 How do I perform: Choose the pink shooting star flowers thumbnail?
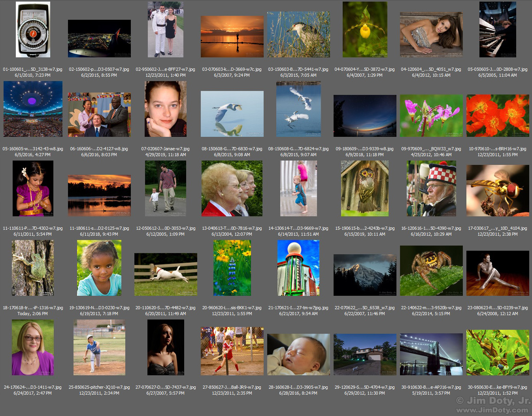click(431, 115)
